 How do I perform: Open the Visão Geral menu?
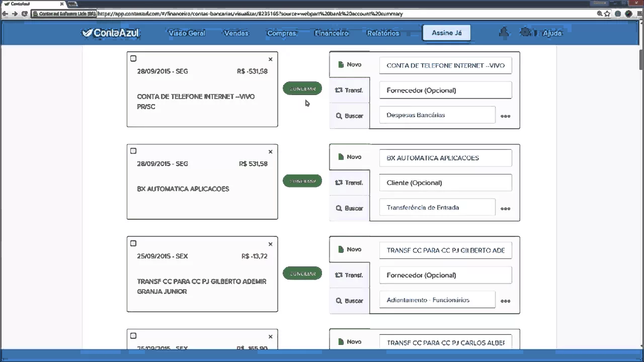coord(187,33)
